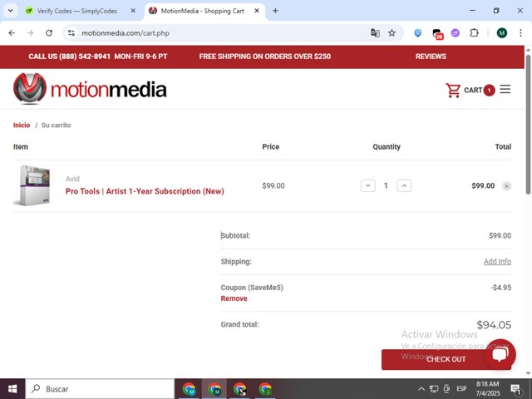This screenshot has height=399, width=532.
Task: Decrease quantity with down chevron
Action: (x=367, y=185)
